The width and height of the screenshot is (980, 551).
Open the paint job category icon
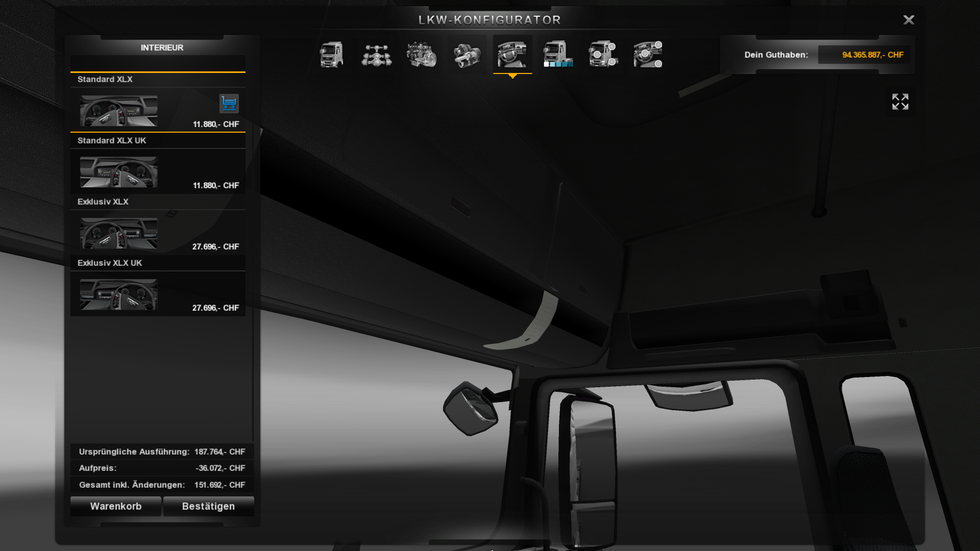pos(558,55)
